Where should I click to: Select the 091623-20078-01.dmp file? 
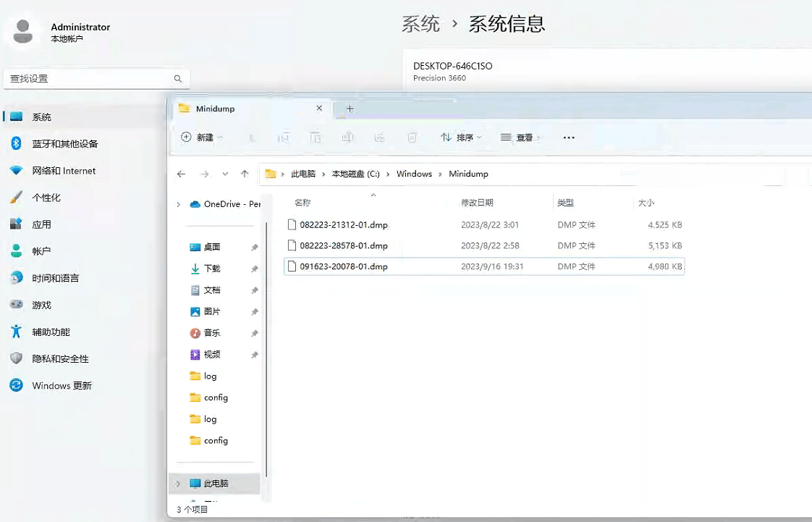coord(344,266)
